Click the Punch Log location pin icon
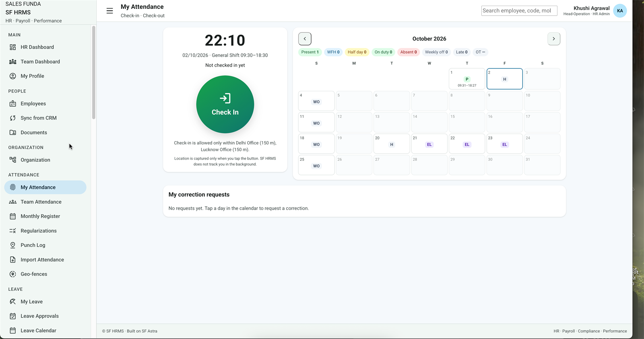 tap(13, 245)
